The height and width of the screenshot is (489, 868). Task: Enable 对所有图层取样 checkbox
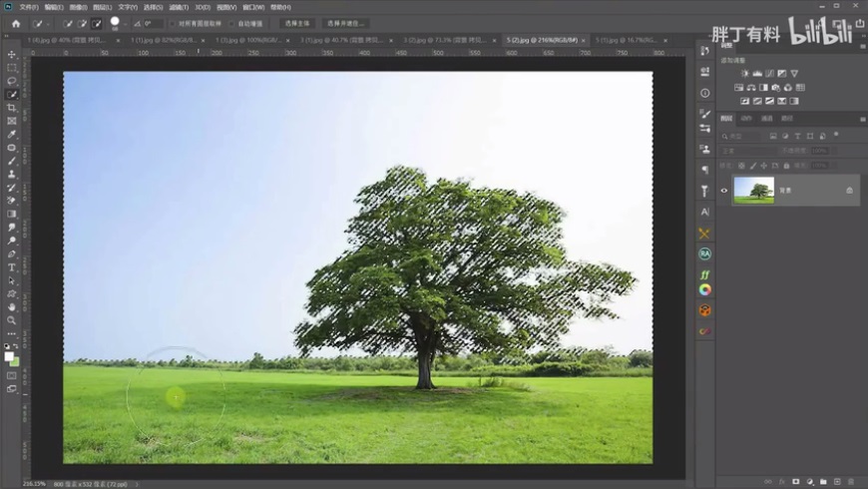coord(171,23)
